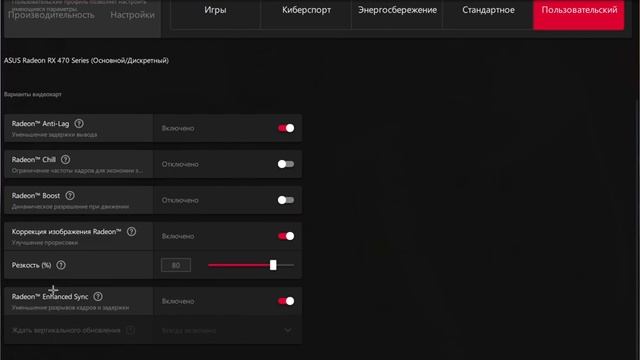This screenshot has height=360, width=640.
Task: Switch off Radeon Enhanced Sync
Action: point(286,301)
